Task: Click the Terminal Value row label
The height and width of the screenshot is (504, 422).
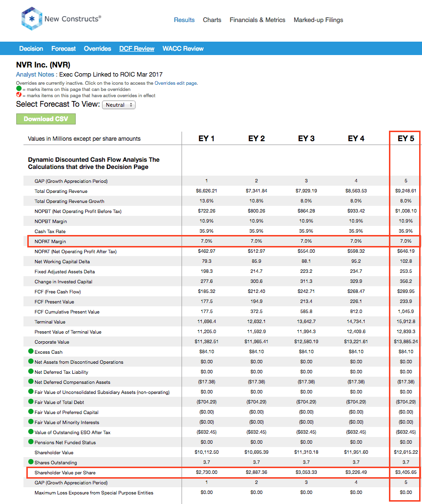Action: click(50, 322)
